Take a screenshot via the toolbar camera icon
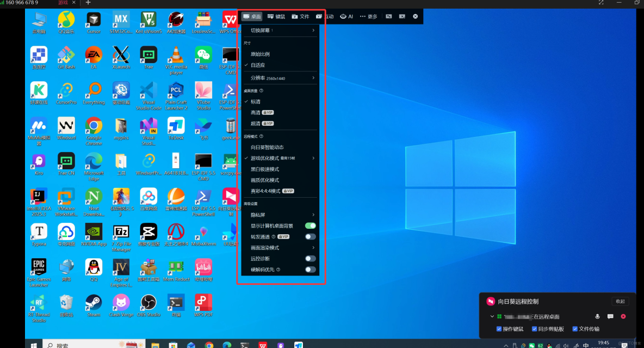 coord(388,16)
